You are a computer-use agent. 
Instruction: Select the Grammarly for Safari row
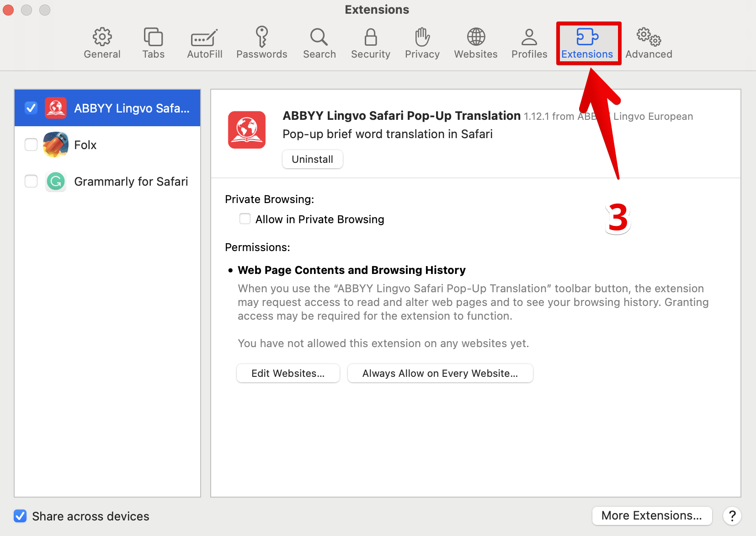click(107, 181)
